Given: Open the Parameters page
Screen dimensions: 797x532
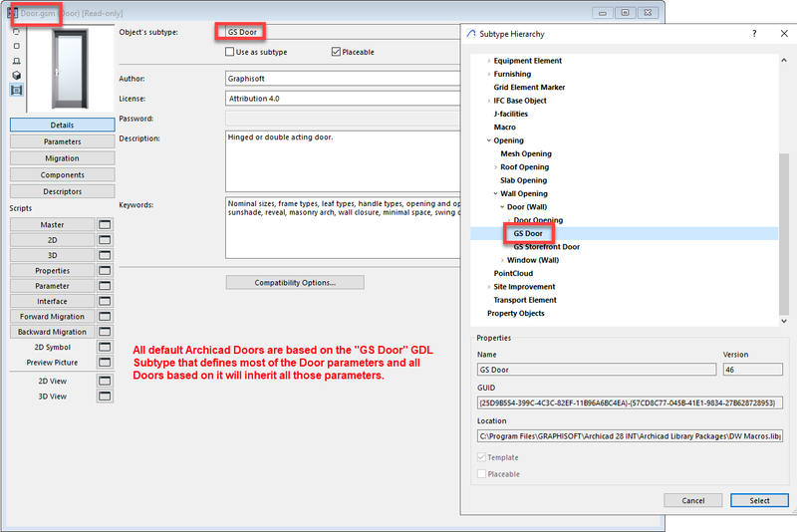Looking at the screenshot, I should [62, 141].
